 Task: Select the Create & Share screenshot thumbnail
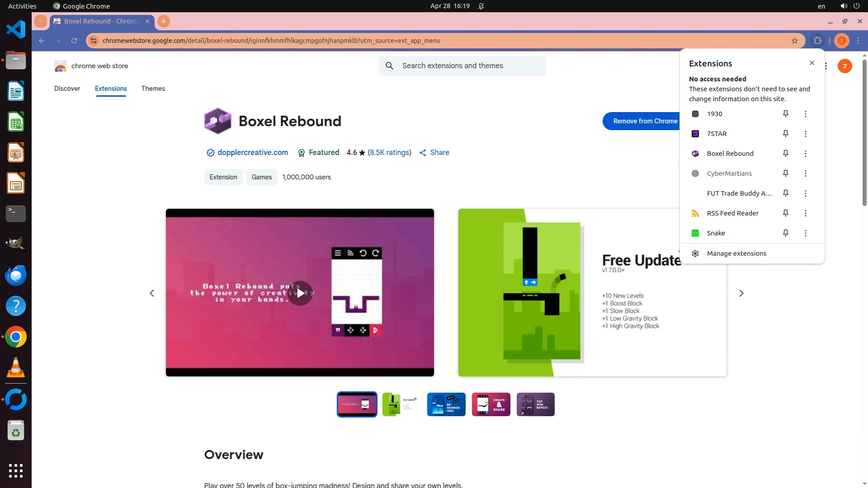491,404
